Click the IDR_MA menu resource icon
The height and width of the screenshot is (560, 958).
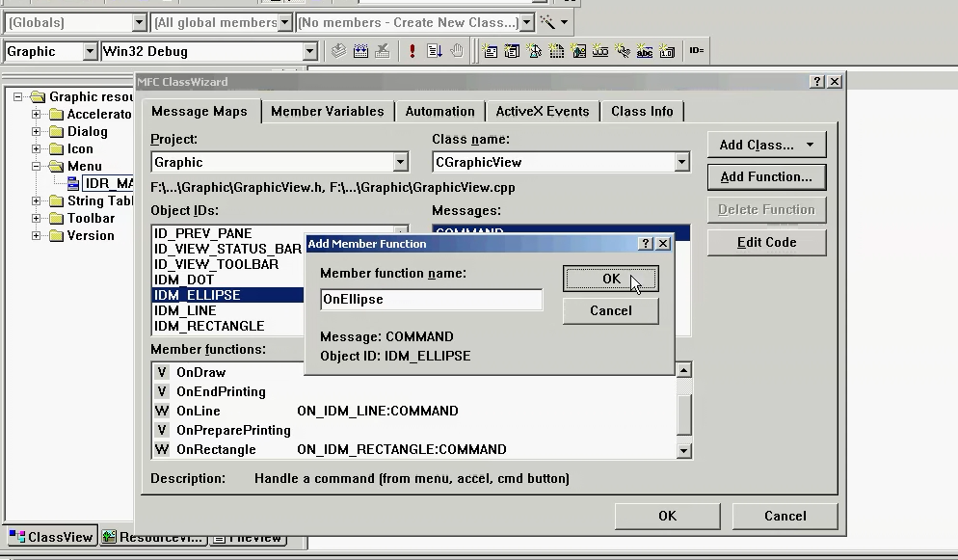coord(72,183)
